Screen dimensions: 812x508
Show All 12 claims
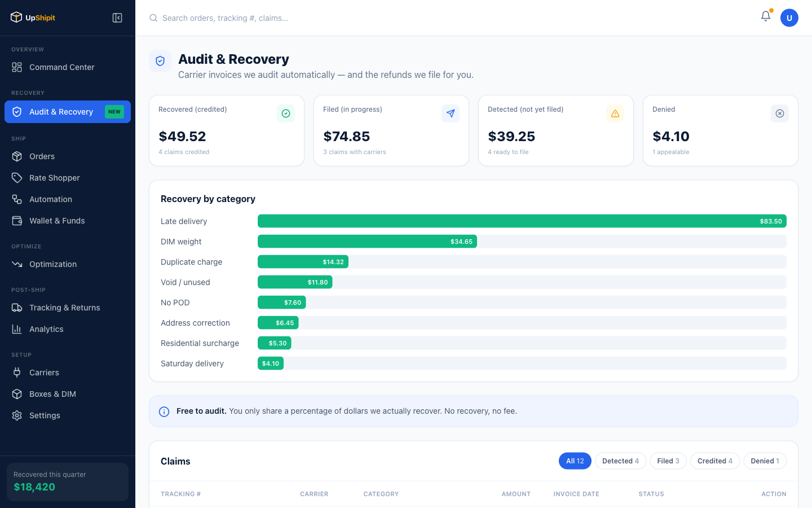[575, 461]
